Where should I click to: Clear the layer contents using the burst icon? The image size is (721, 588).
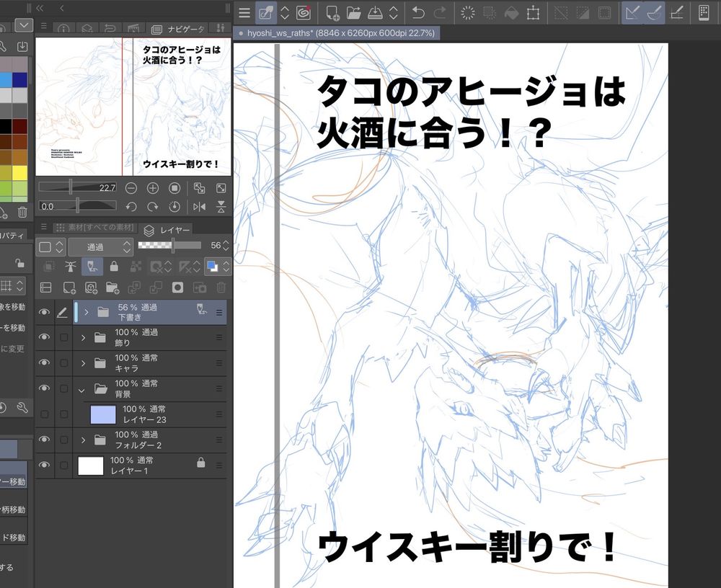pos(468,13)
